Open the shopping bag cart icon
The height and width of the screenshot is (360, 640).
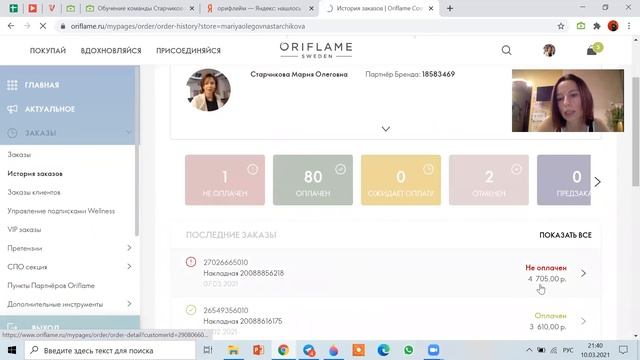click(x=594, y=49)
